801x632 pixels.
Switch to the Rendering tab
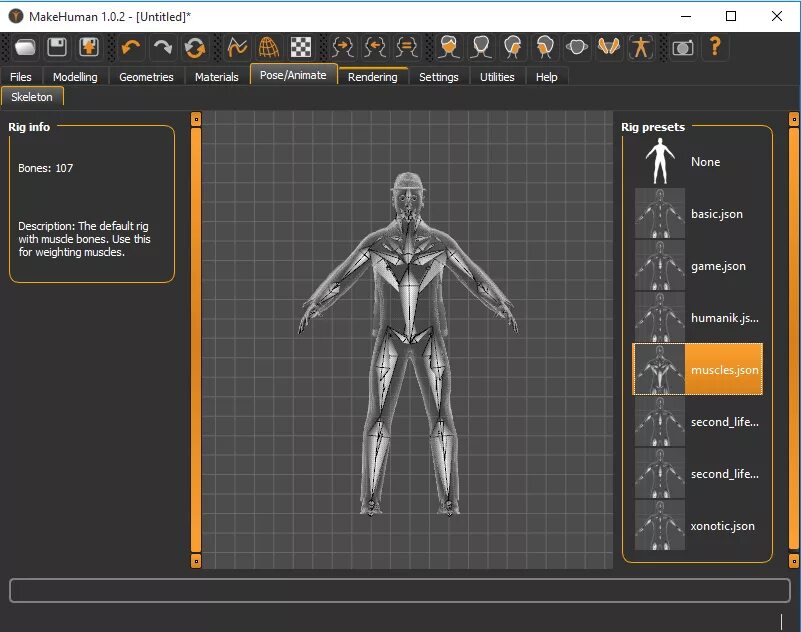pos(373,77)
